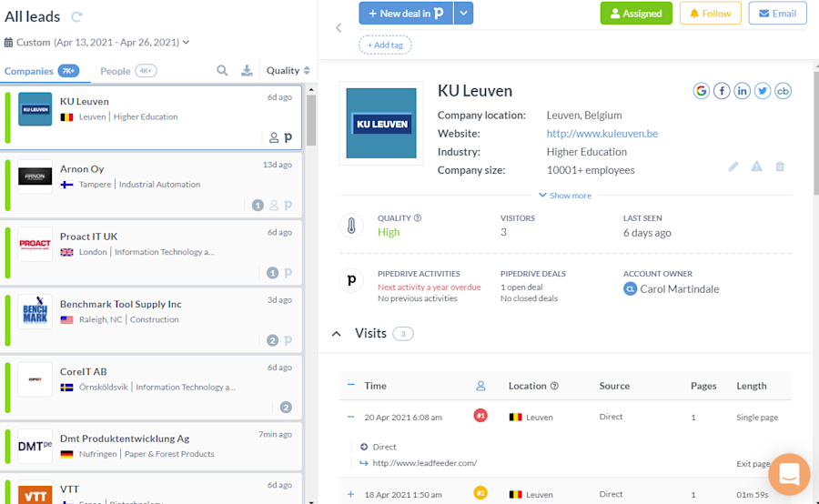Click Next activity a year overdue text

click(x=430, y=287)
